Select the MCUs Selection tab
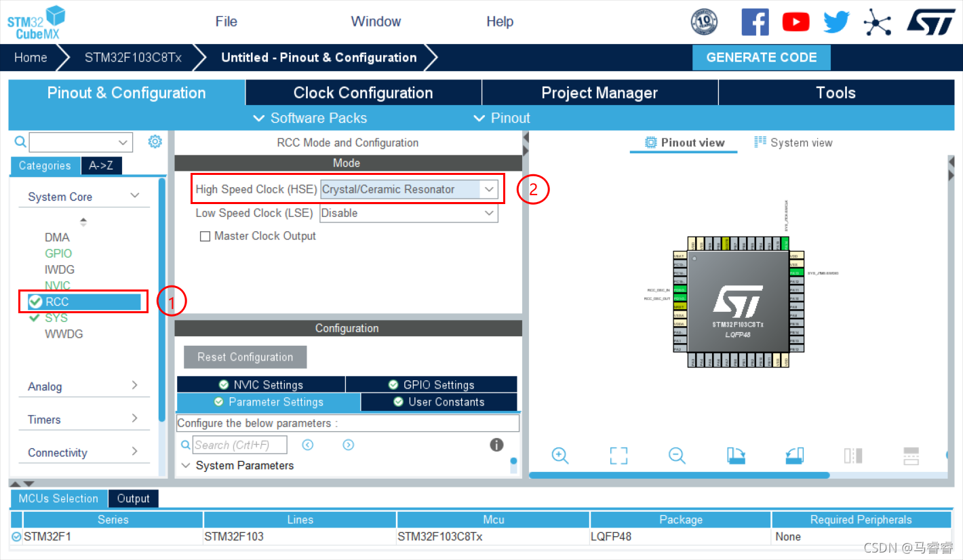This screenshot has height=560, width=963. [x=58, y=498]
